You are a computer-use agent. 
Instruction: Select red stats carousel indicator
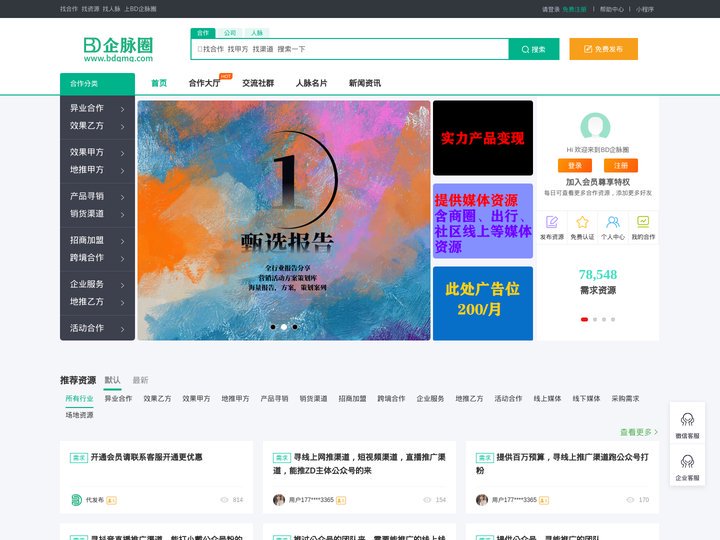pyautogui.click(x=584, y=319)
